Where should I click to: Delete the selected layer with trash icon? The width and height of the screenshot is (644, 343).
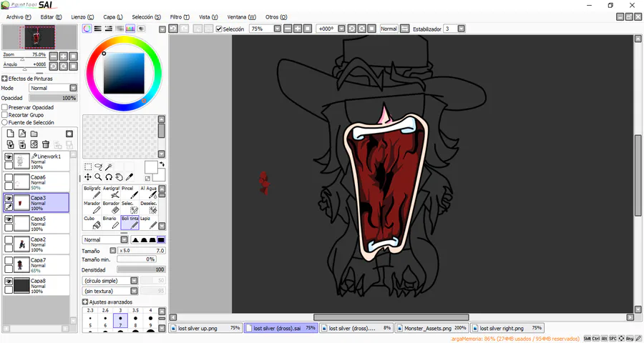[46, 144]
